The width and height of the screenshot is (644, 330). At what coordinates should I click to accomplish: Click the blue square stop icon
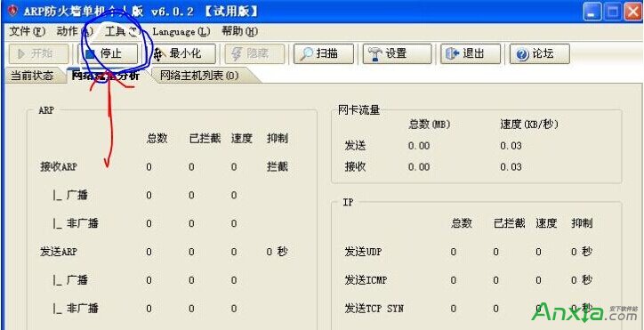(x=90, y=54)
